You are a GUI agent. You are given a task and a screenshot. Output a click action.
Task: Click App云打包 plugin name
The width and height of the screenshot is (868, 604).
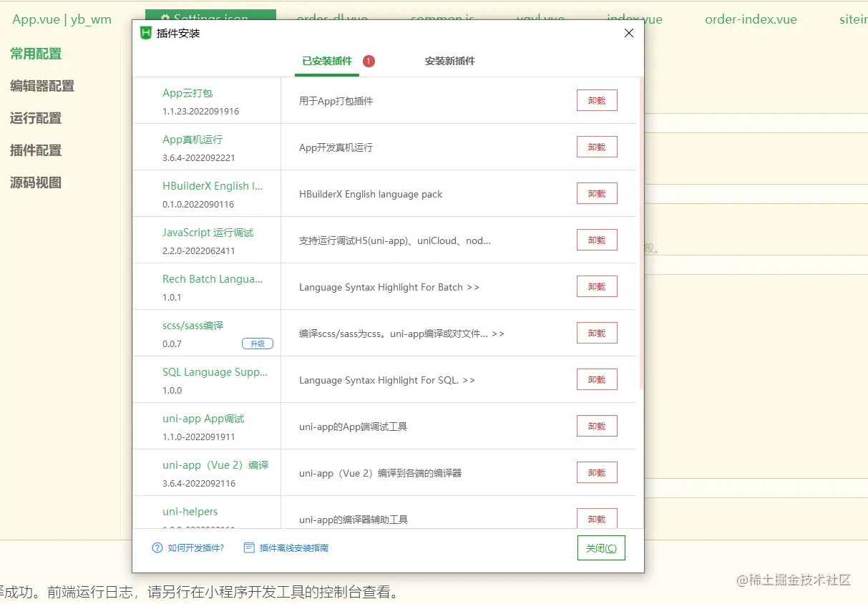pos(187,93)
